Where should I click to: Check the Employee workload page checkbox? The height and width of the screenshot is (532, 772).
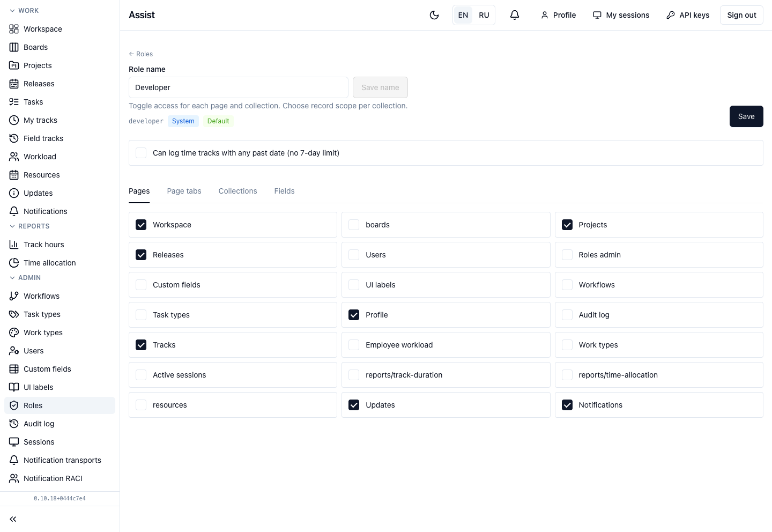pos(354,345)
